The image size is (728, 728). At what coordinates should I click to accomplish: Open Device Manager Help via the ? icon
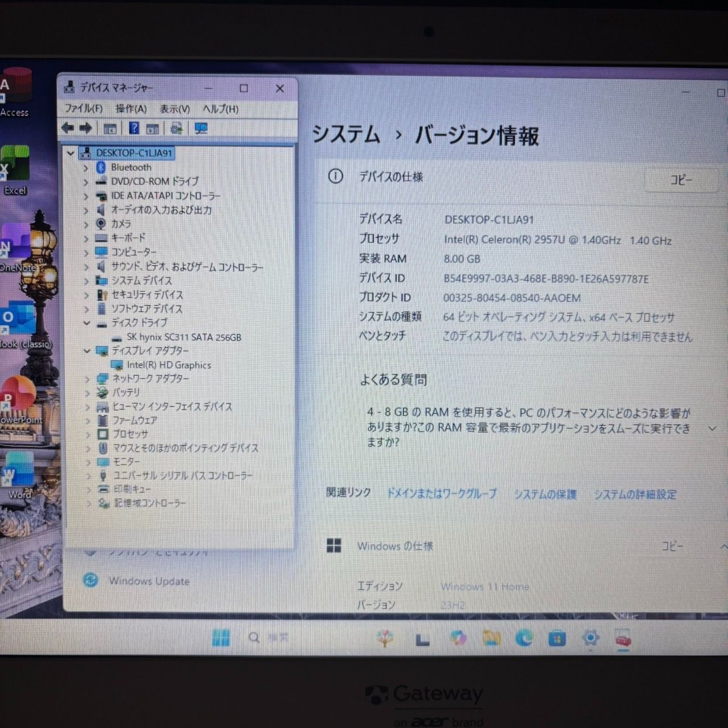(133, 128)
